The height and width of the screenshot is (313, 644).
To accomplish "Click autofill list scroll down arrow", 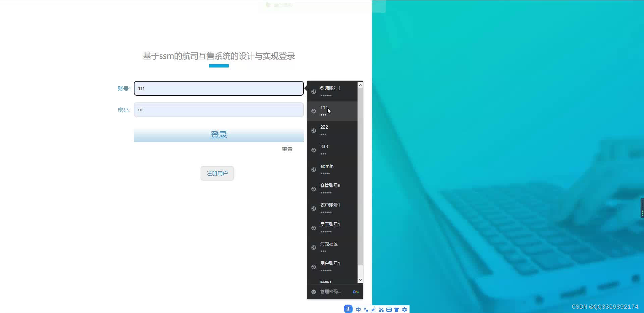I will click(x=360, y=280).
